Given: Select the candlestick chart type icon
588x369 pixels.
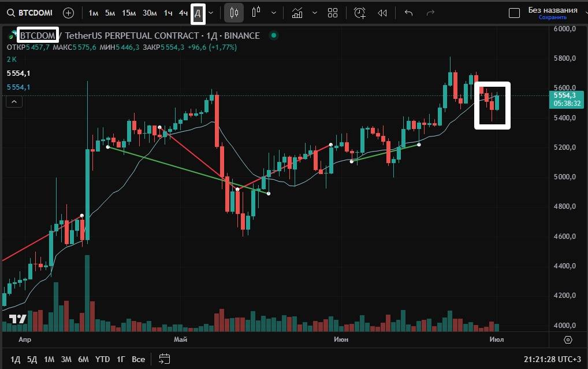Looking at the screenshot, I should tap(234, 13).
